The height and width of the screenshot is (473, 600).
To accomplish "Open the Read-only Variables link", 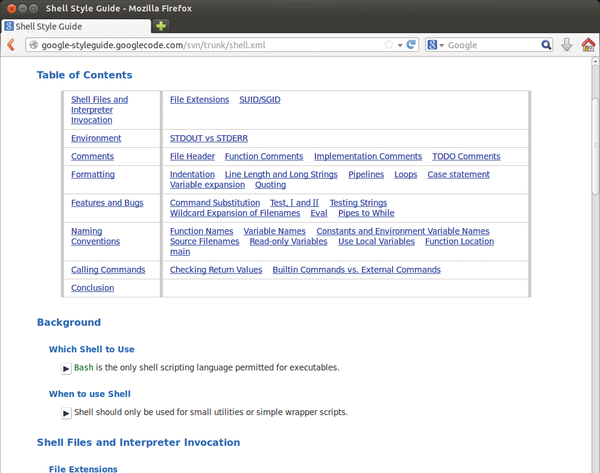I will (289, 241).
